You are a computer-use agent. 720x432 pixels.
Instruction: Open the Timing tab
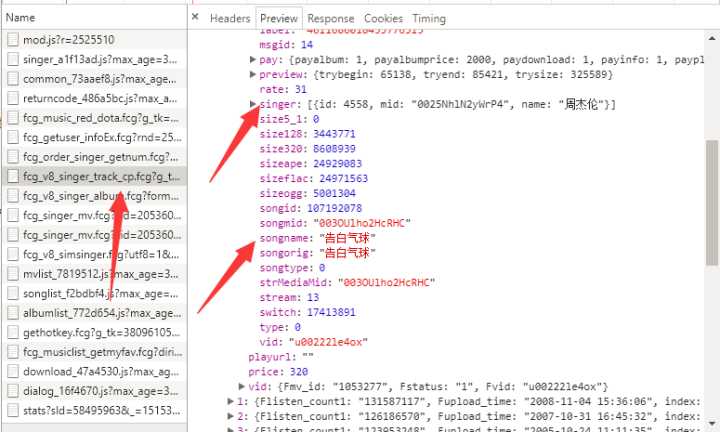[429, 18]
